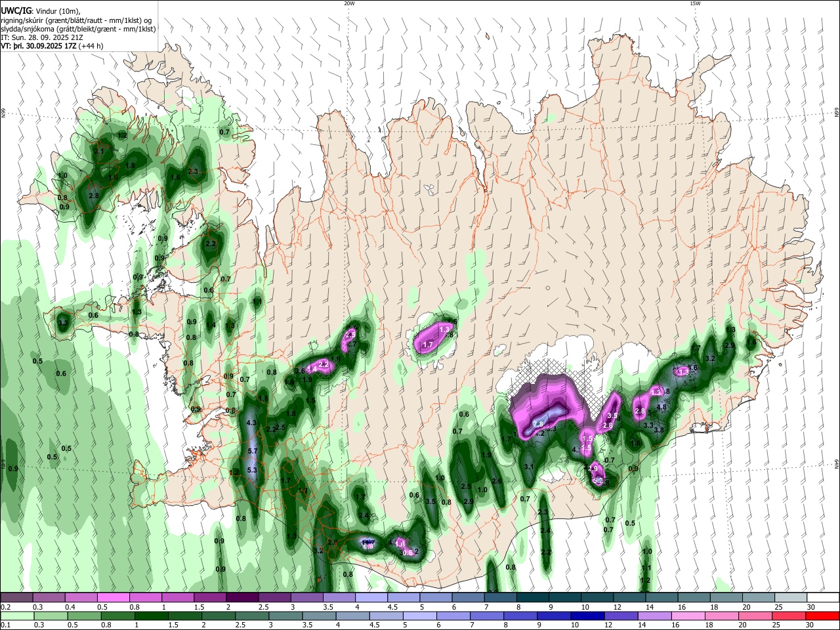
Task: Click the "5.3" rain value in the southwest
Action: [x=251, y=471]
